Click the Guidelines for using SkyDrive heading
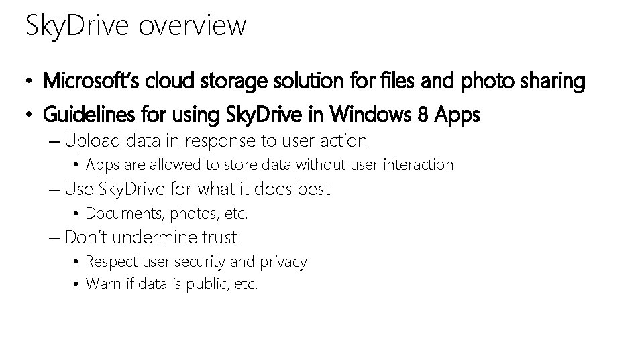The height and width of the screenshot is (362, 644). click(261, 115)
